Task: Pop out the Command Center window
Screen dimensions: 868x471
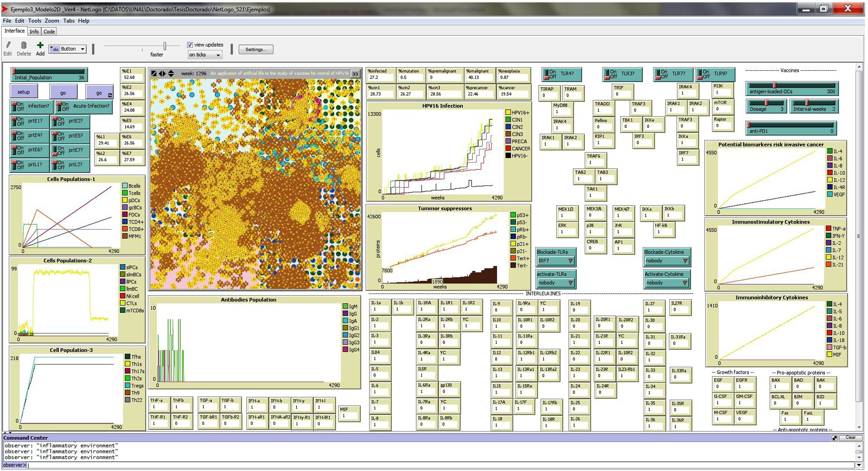Action: (834, 438)
